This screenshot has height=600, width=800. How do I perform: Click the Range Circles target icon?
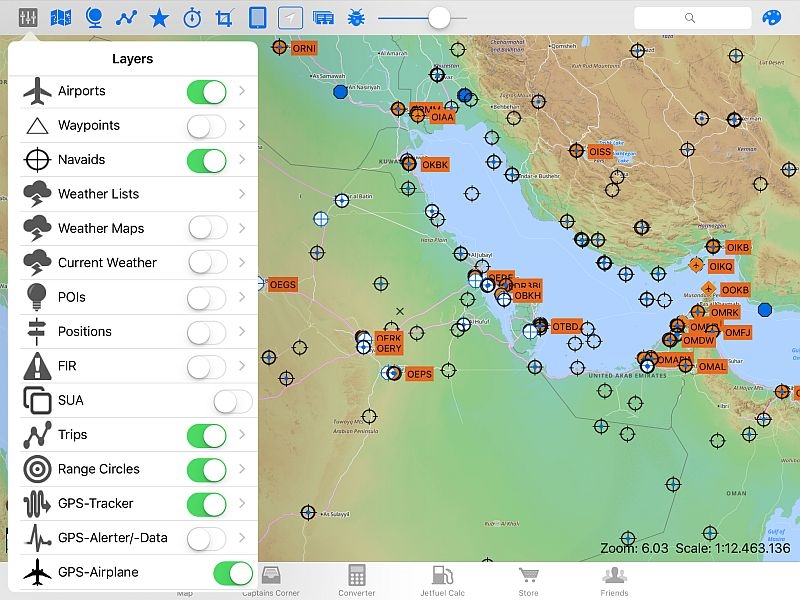(37, 469)
